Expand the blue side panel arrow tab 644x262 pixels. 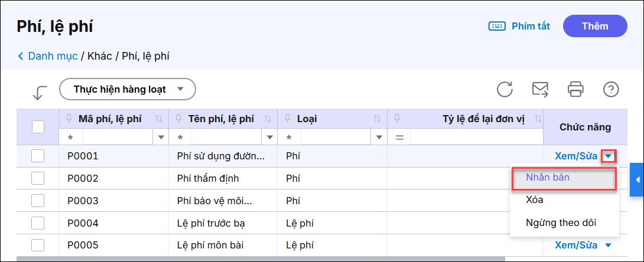pos(638,179)
